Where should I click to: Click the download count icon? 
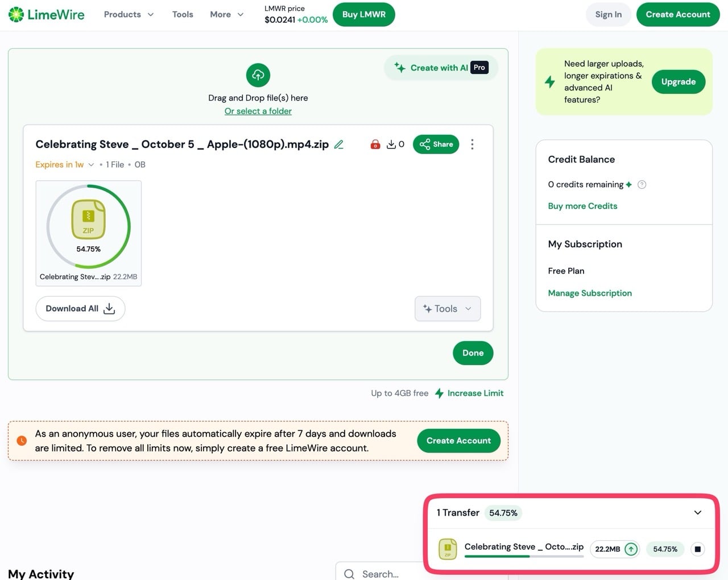(x=391, y=144)
